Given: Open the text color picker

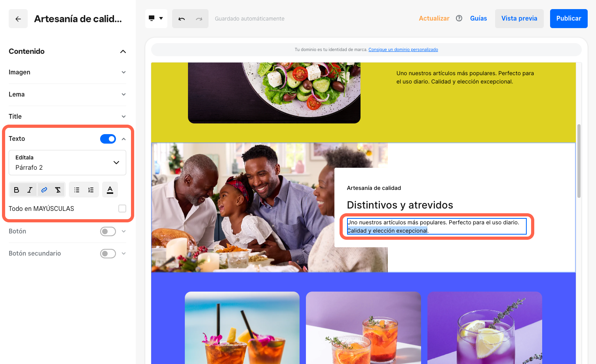Looking at the screenshot, I should point(110,190).
